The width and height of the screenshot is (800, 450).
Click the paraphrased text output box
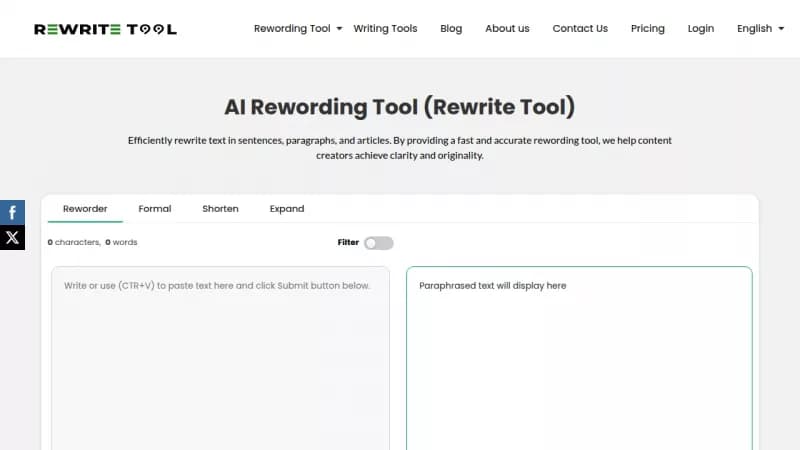[x=579, y=358]
